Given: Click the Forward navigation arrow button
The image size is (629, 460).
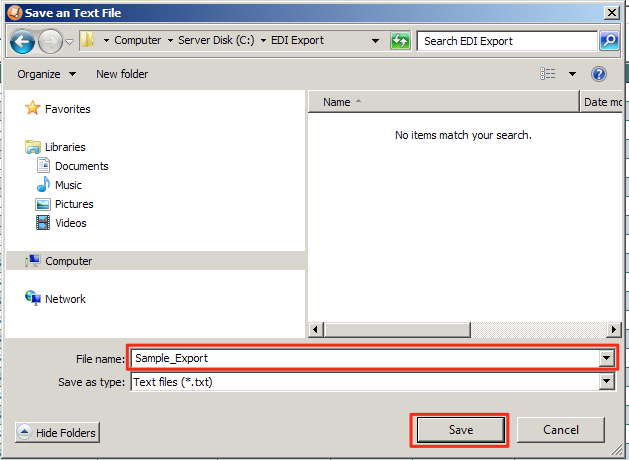Looking at the screenshot, I should 50,41.
